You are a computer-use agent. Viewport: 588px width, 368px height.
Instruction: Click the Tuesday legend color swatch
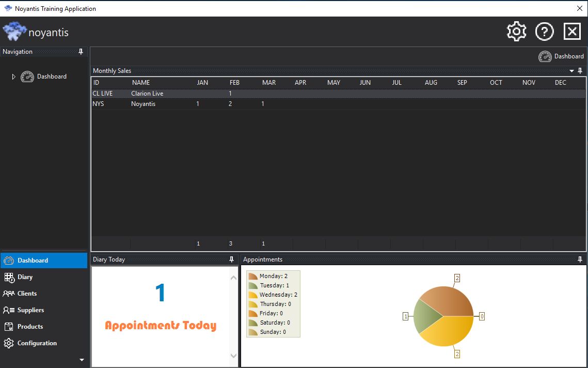point(253,286)
